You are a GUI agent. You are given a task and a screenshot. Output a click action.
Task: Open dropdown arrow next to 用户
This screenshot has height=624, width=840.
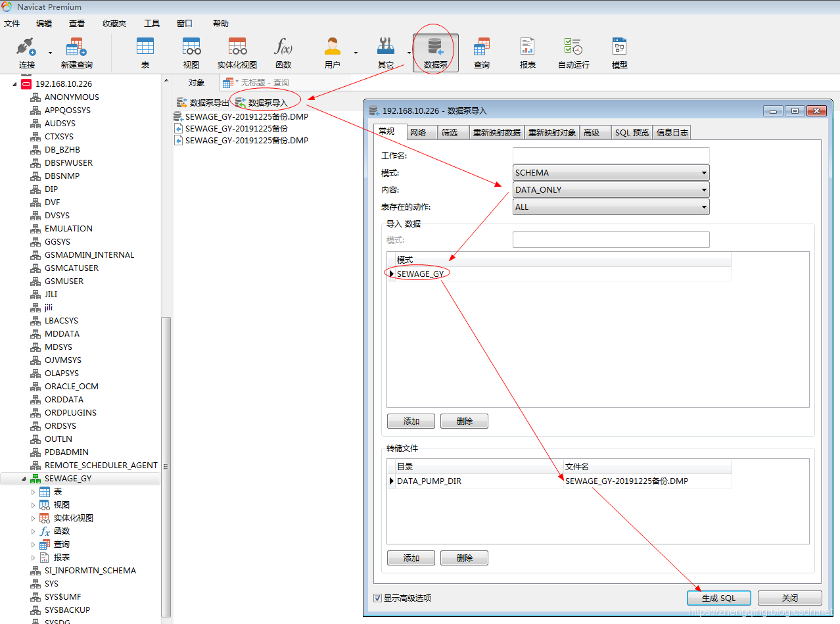[x=356, y=53]
